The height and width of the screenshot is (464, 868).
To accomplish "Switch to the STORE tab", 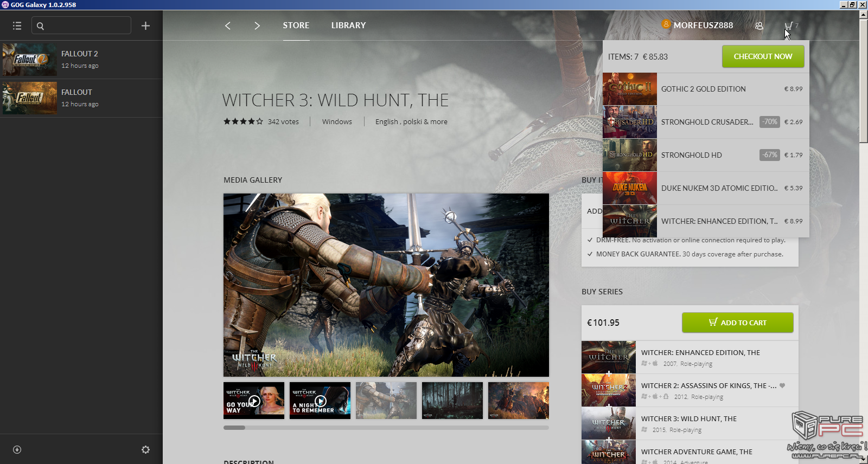I will point(296,25).
